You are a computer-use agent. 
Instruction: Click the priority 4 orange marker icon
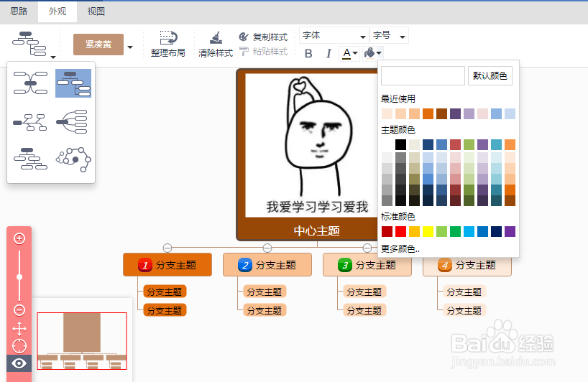pyautogui.click(x=445, y=265)
